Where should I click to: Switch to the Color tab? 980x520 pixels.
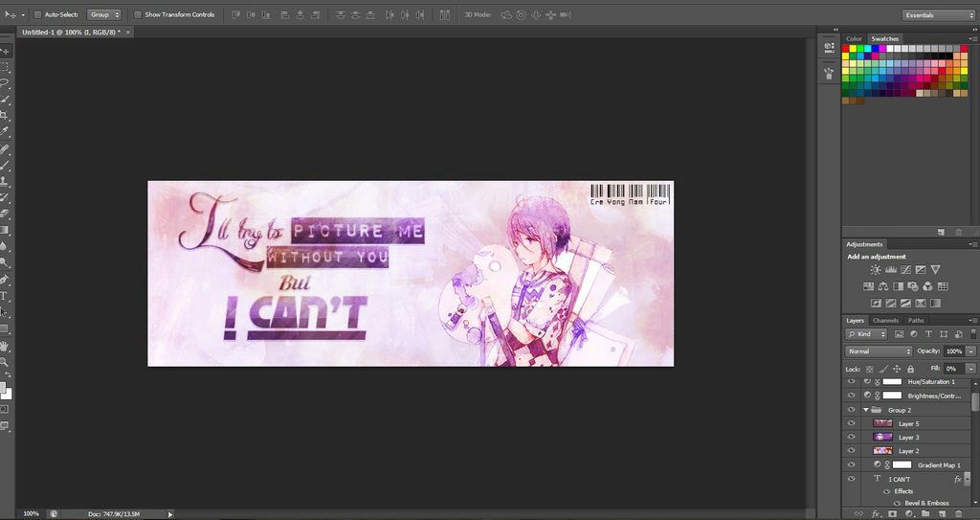(854, 39)
